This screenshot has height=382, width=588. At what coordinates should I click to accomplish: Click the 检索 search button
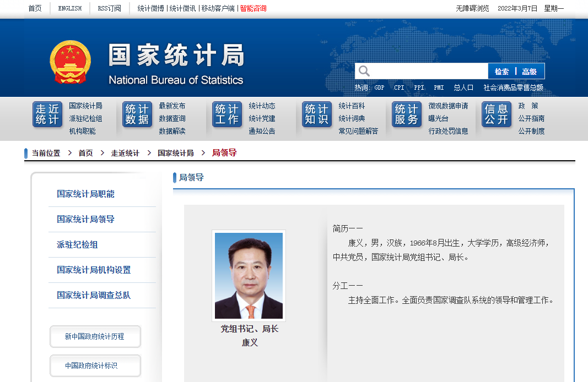tap(501, 72)
